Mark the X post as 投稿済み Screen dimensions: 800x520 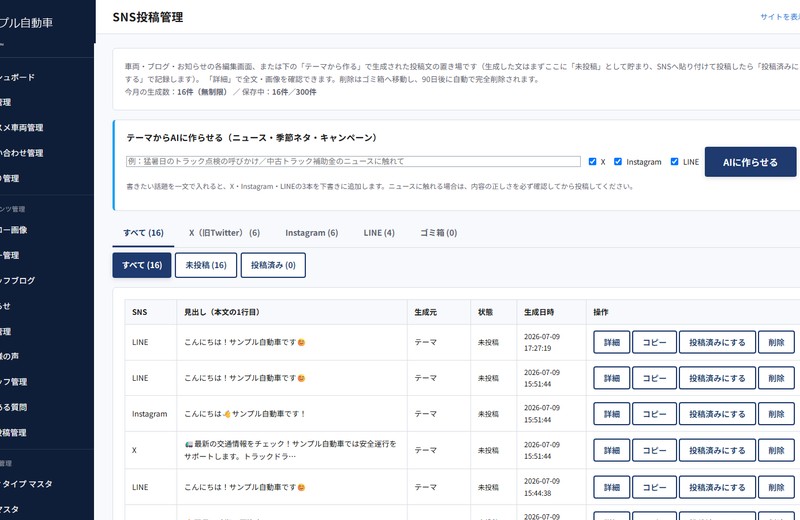[x=717, y=451]
